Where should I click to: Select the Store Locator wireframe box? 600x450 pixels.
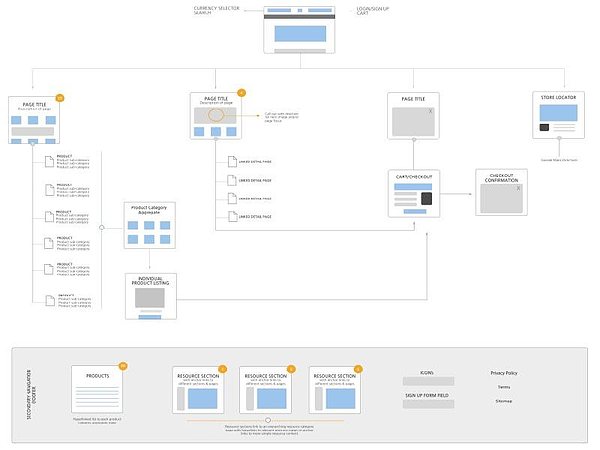(558, 115)
